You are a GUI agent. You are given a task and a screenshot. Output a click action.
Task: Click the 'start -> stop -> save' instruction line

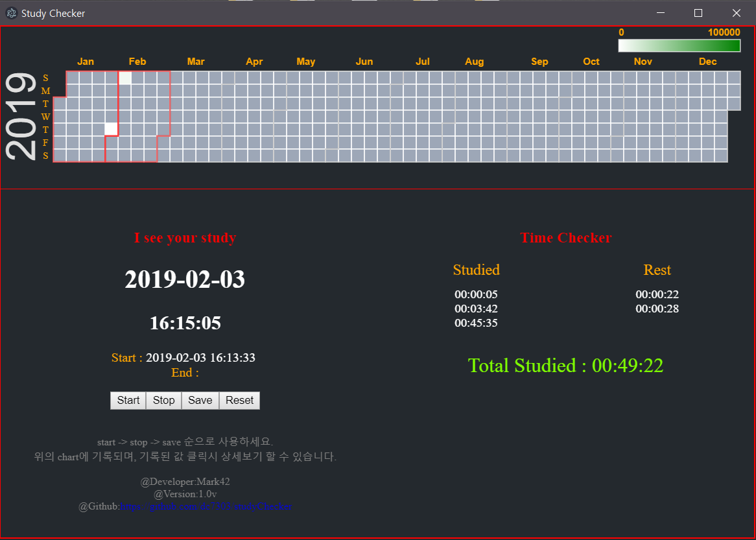click(185, 441)
